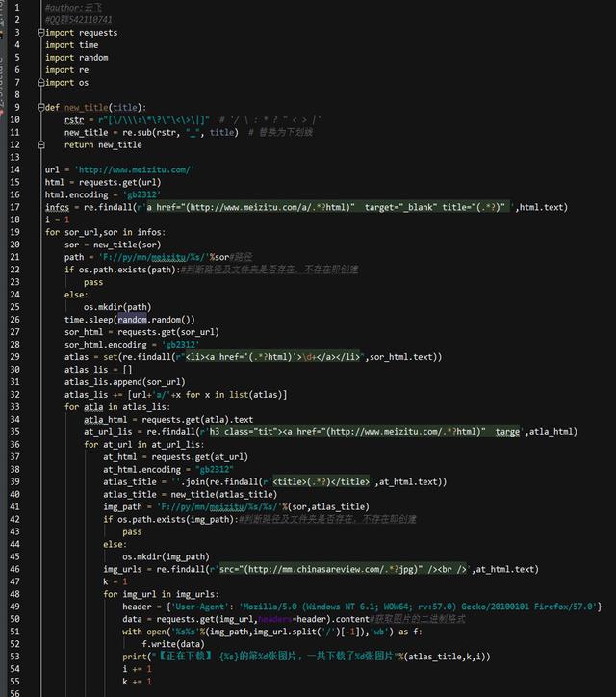
Task: Place cursor on the infos variable definition
Action: tap(57, 208)
